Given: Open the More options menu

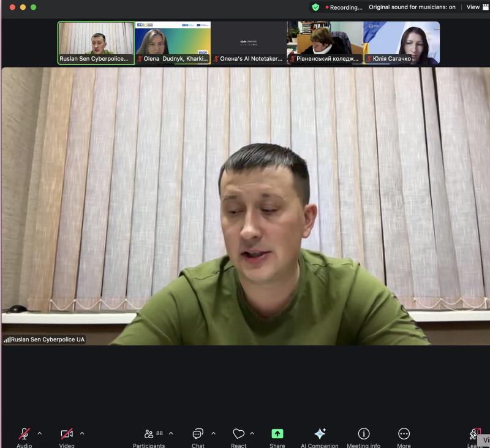Looking at the screenshot, I should (x=404, y=434).
